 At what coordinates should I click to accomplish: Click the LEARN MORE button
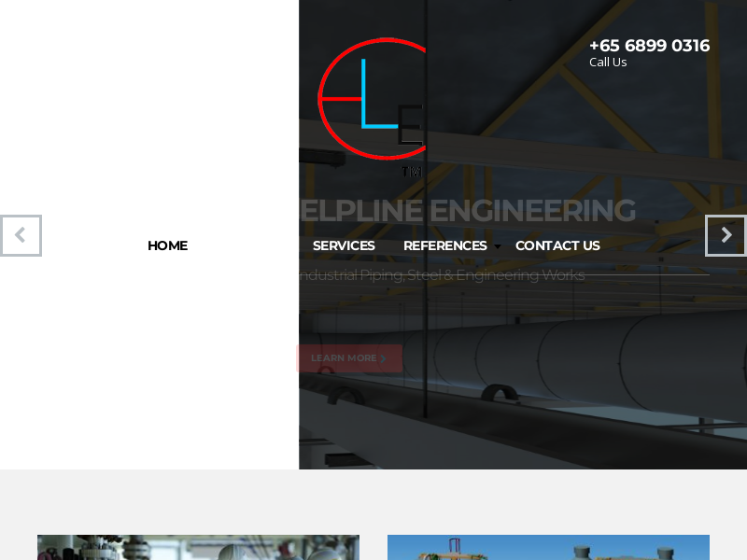[x=349, y=357]
